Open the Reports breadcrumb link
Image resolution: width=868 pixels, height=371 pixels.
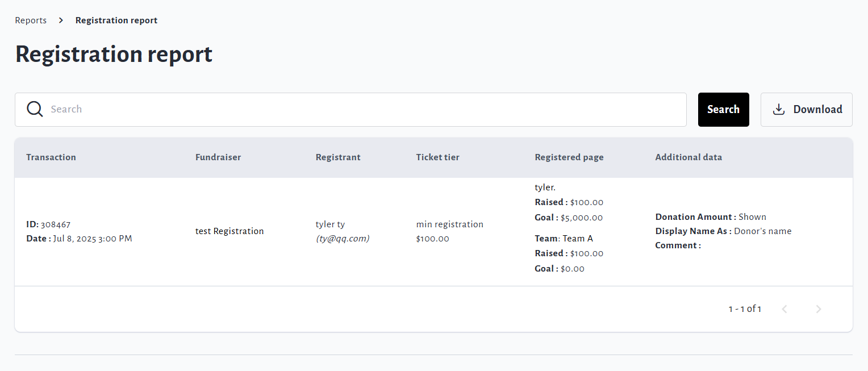[31, 20]
